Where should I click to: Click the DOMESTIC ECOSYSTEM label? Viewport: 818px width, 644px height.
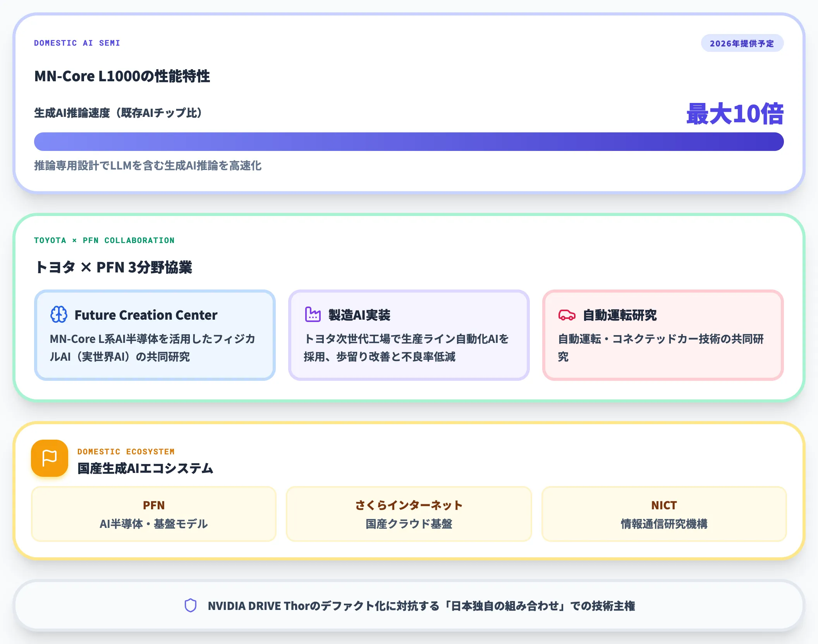[x=126, y=452]
